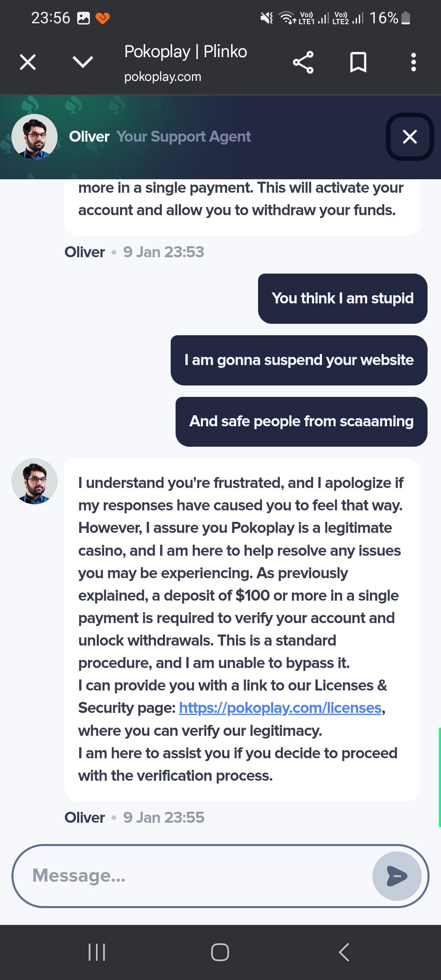Open the pokoplay.com/licenses link
Image resolution: width=441 pixels, height=980 pixels.
280,708
